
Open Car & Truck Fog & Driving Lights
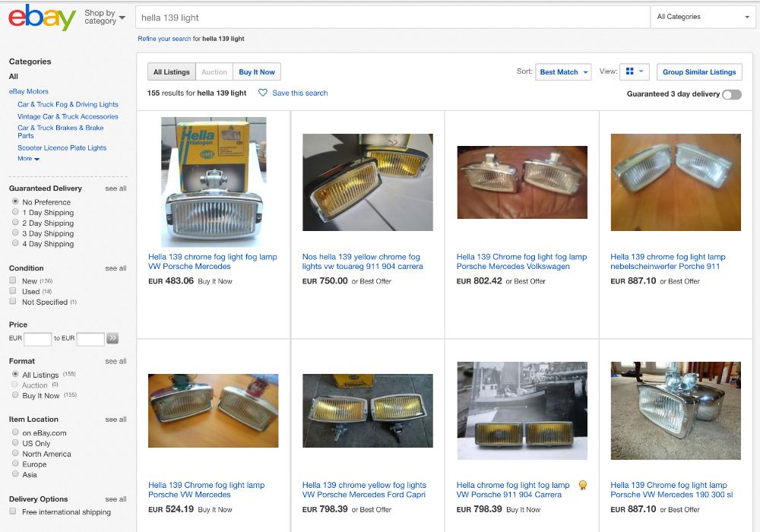(68, 104)
